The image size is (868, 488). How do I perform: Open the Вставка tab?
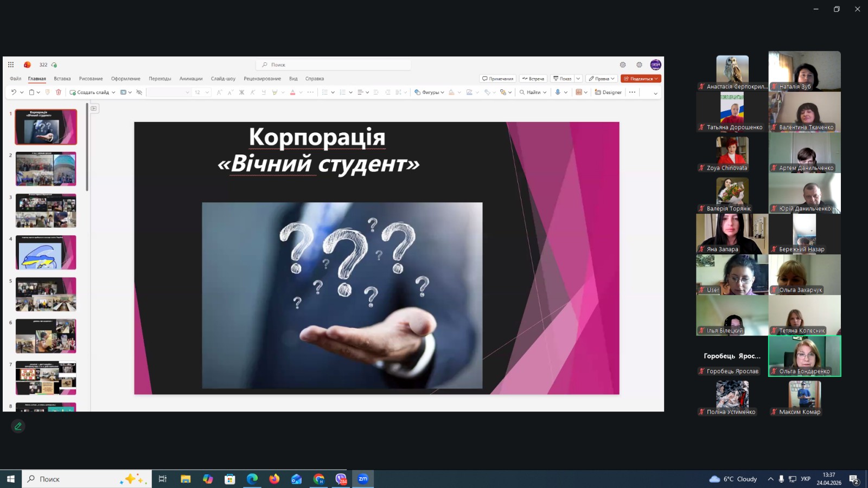[x=62, y=79]
